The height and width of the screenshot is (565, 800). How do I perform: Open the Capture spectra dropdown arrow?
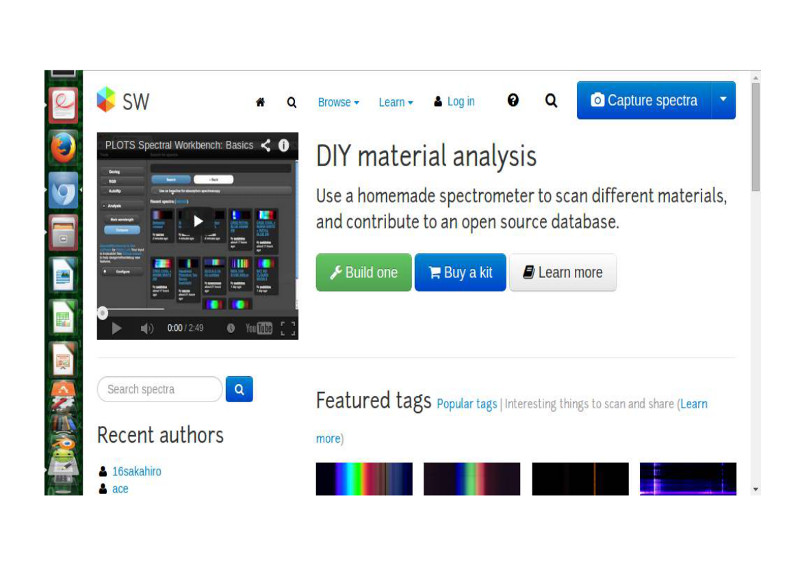pos(723,100)
